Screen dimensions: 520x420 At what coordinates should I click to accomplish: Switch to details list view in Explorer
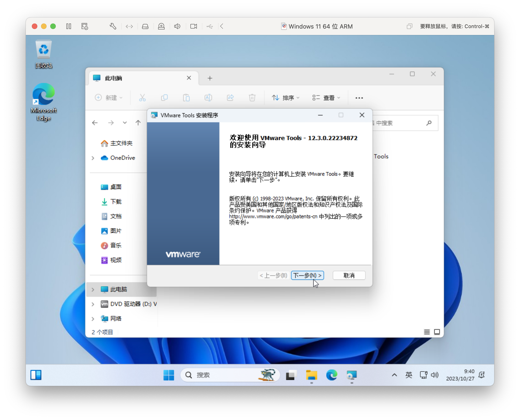tap(427, 332)
